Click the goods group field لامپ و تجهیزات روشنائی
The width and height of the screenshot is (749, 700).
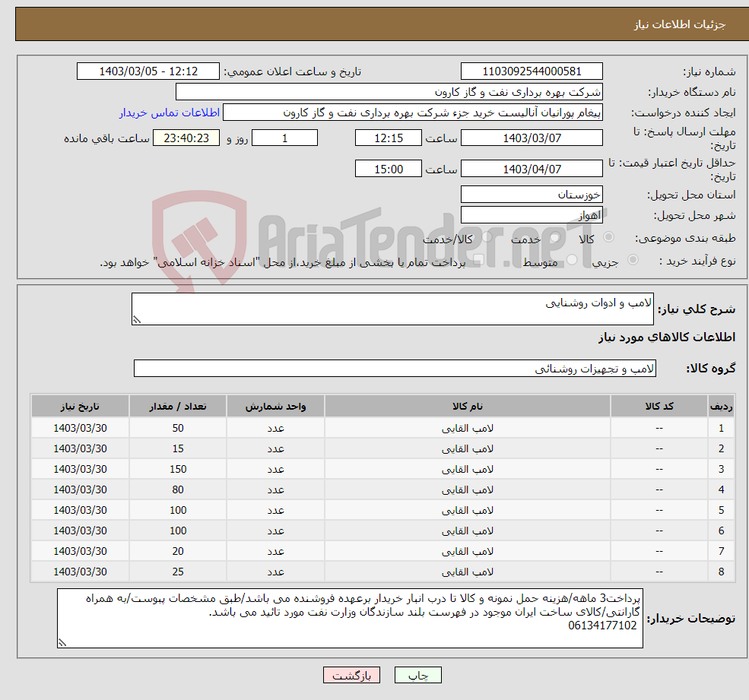click(x=395, y=368)
